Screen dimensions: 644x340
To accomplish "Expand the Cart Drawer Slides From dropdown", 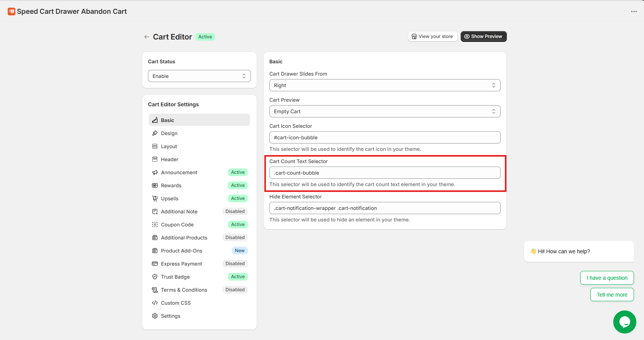I will click(x=385, y=85).
